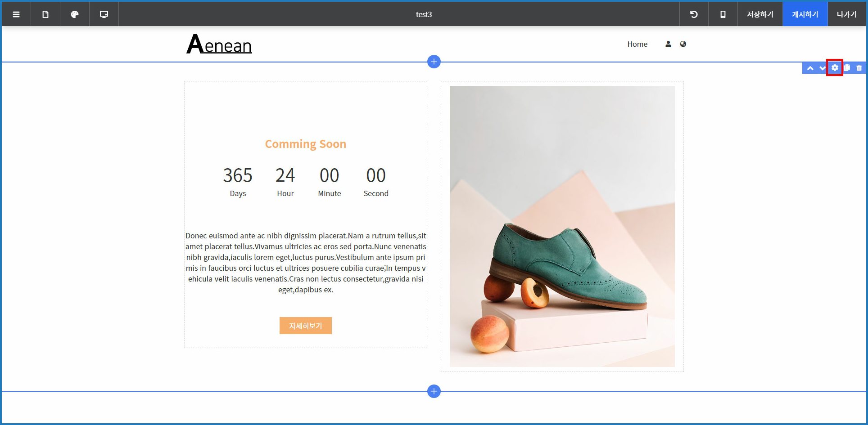Switch to desktop monitor preview icon
868x425 pixels.
tap(104, 14)
